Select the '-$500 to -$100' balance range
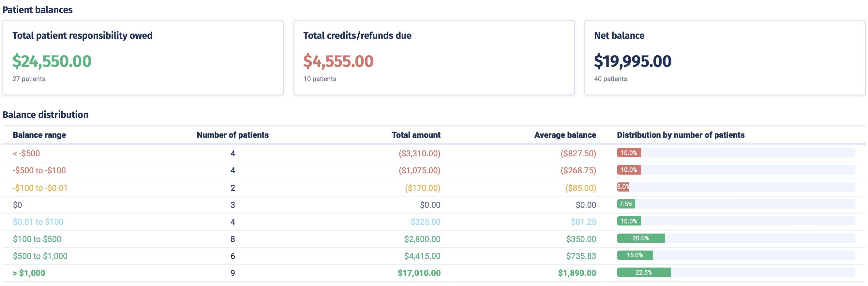The height and width of the screenshot is (286, 868). tap(39, 171)
